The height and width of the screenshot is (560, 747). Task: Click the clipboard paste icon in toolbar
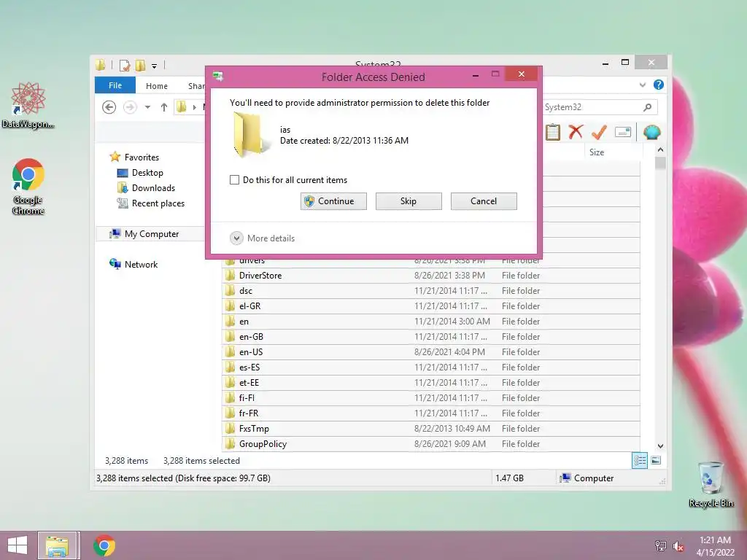(553, 133)
